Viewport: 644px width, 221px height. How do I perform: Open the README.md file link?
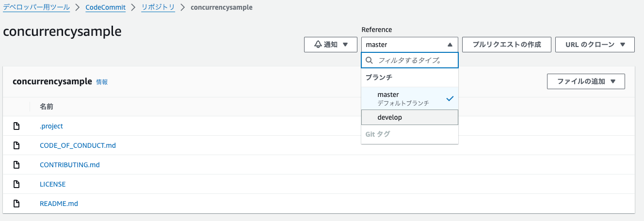tap(59, 204)
